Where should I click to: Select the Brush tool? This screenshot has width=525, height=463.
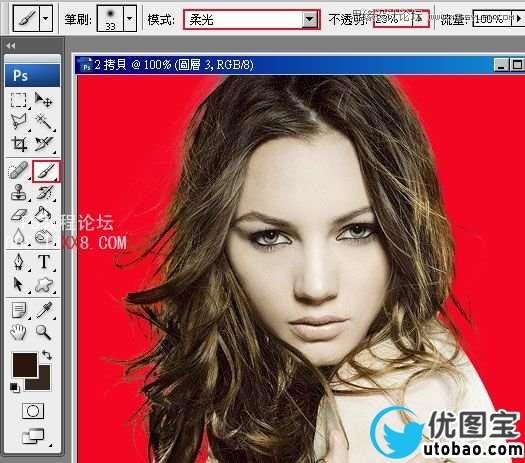pyautogui.click(x=46, y=171)
